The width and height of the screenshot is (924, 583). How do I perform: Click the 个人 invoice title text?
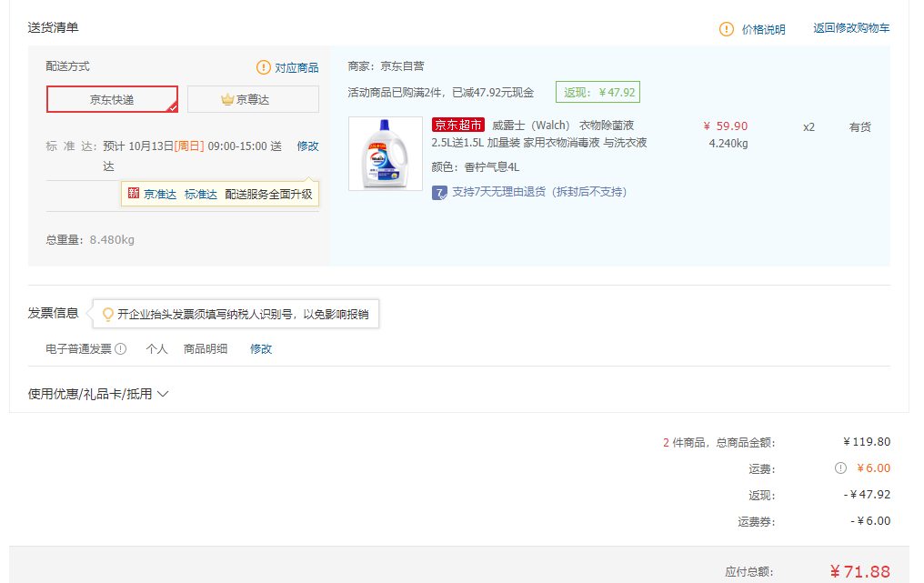pos(156,349)
